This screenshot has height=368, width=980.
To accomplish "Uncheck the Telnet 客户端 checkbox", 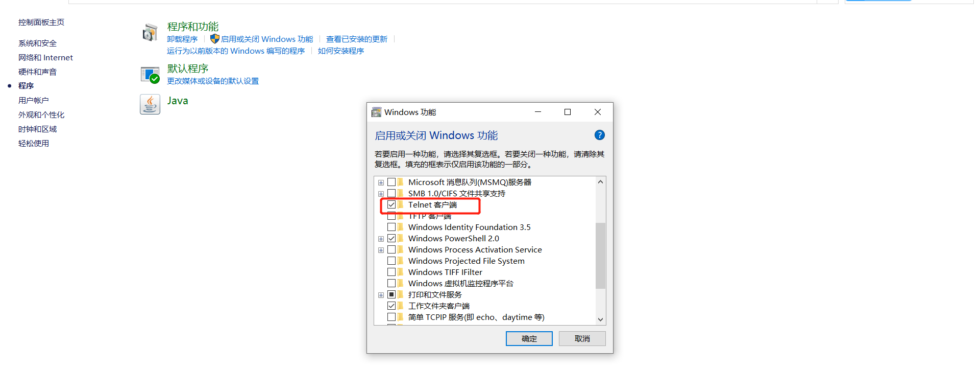I will (391, 204).
